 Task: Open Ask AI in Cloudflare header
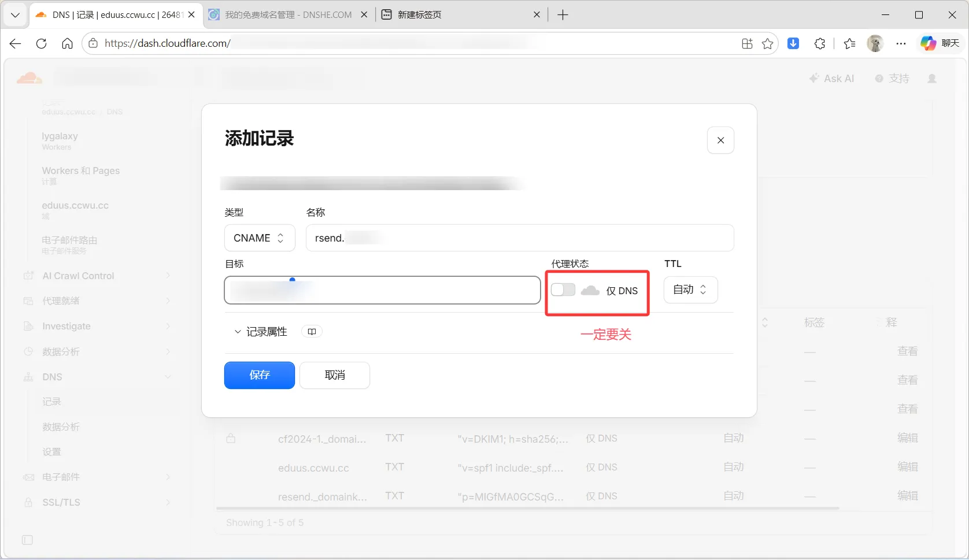click(831, 79)
